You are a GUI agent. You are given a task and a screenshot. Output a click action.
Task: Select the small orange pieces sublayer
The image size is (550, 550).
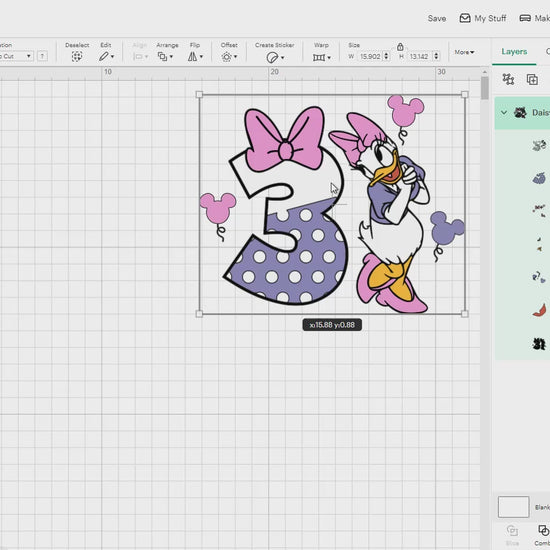tap(539, 244)
